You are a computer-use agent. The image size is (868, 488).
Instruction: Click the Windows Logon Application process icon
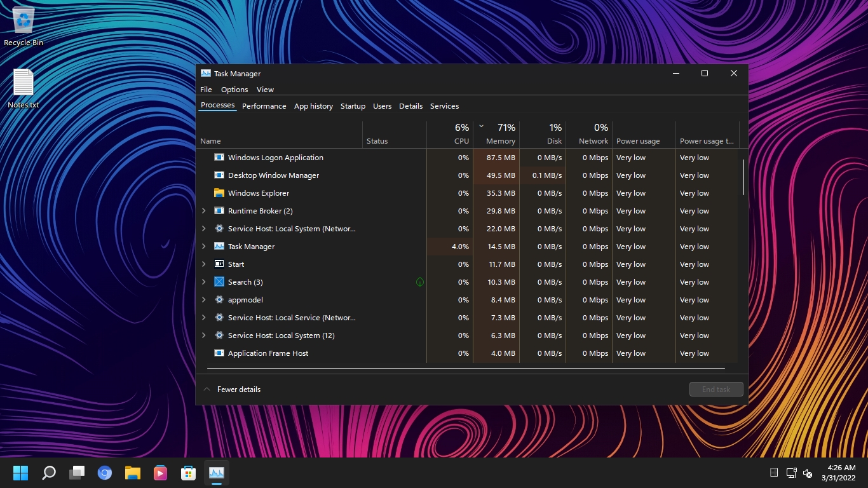click(x=219, y=157)
